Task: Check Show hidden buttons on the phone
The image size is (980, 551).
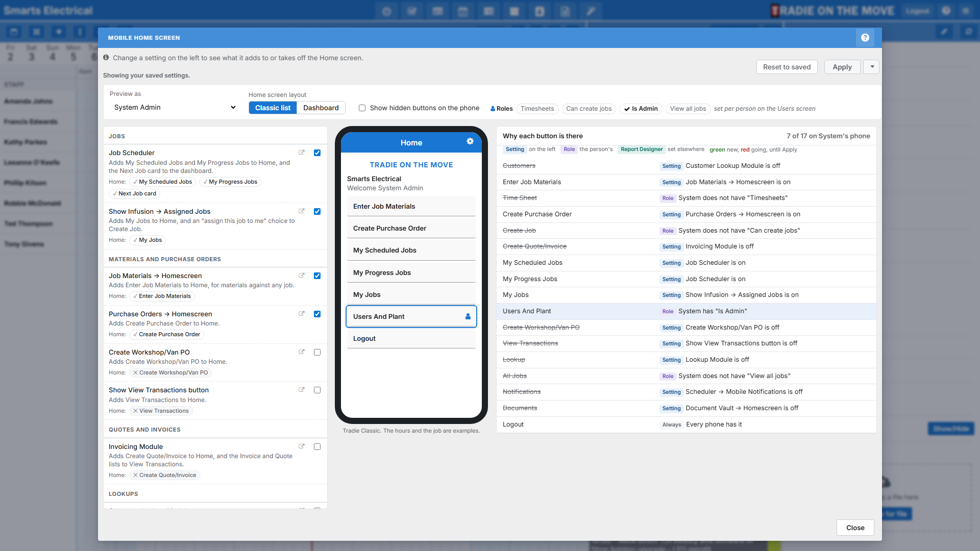Action: (x=362, y=108)
